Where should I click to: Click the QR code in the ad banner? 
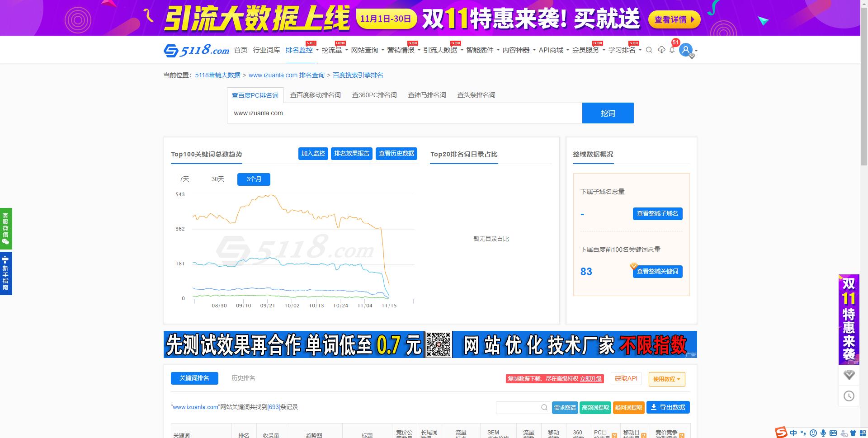coord(438,344)
